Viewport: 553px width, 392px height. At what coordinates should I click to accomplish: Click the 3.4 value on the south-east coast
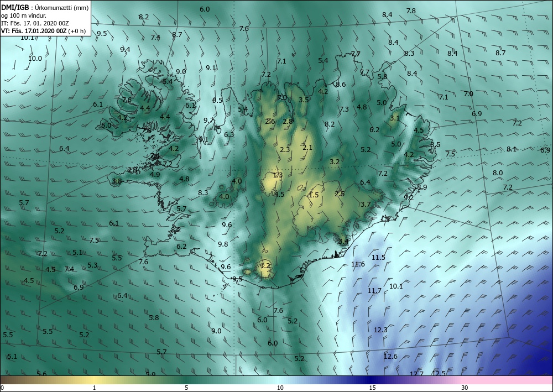pos(343,242)
